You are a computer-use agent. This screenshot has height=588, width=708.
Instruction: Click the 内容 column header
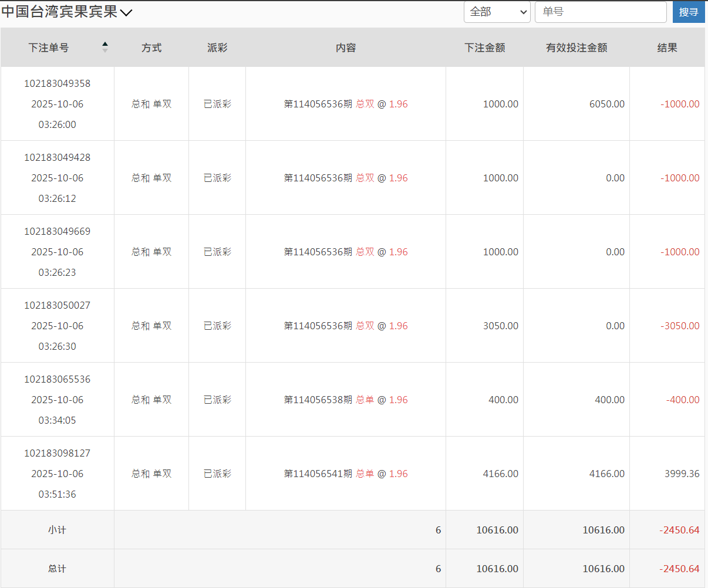point(346,48)
